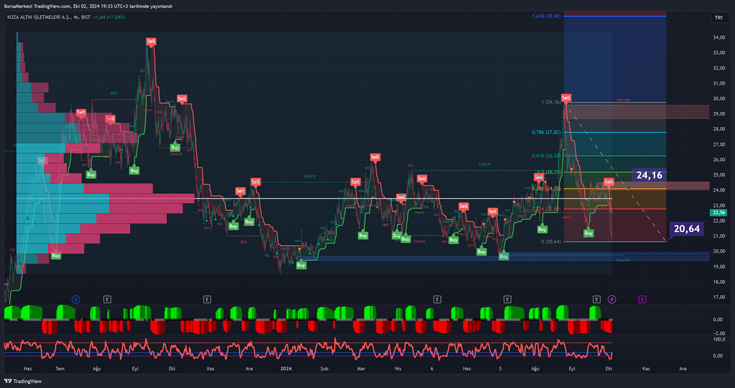
Task: Select the 24,16 price callout label
Action: 649,175
